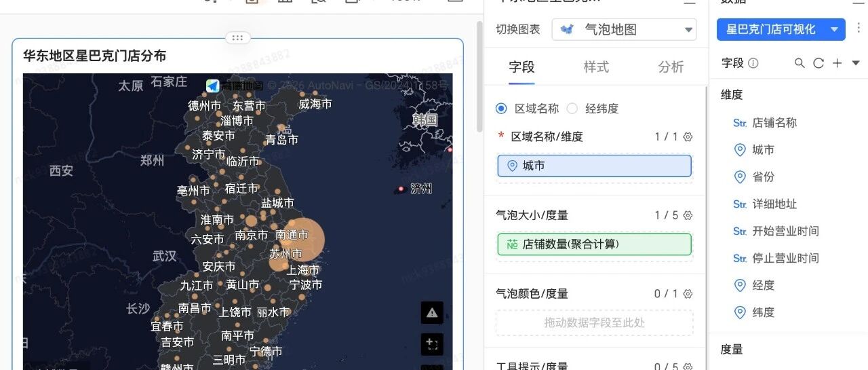Click the 高德地图 logo on the map
Viewport: 868px width, 370px height.
pyautogui.click(x=235, y=86)
